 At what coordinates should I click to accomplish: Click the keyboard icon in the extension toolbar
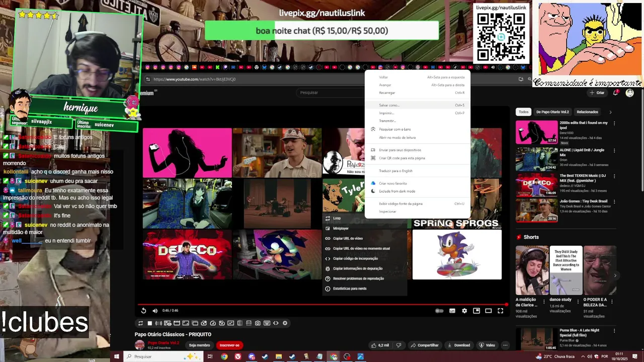coord(267,323)
